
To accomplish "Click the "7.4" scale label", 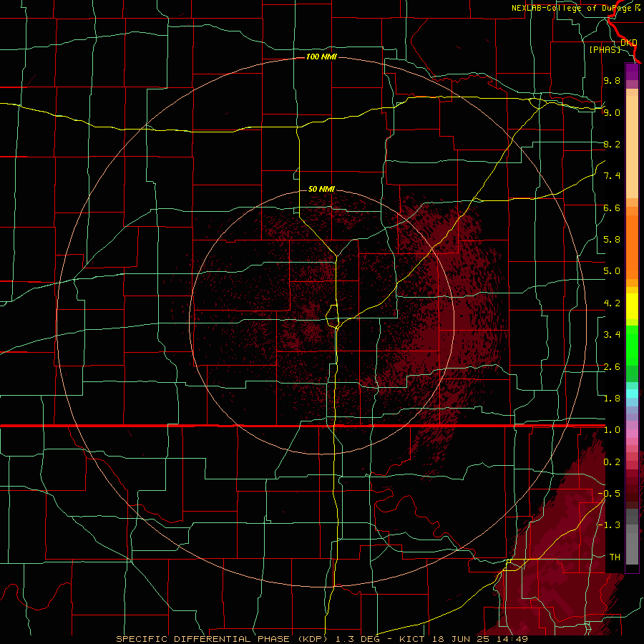I will (x=612, y=176).
